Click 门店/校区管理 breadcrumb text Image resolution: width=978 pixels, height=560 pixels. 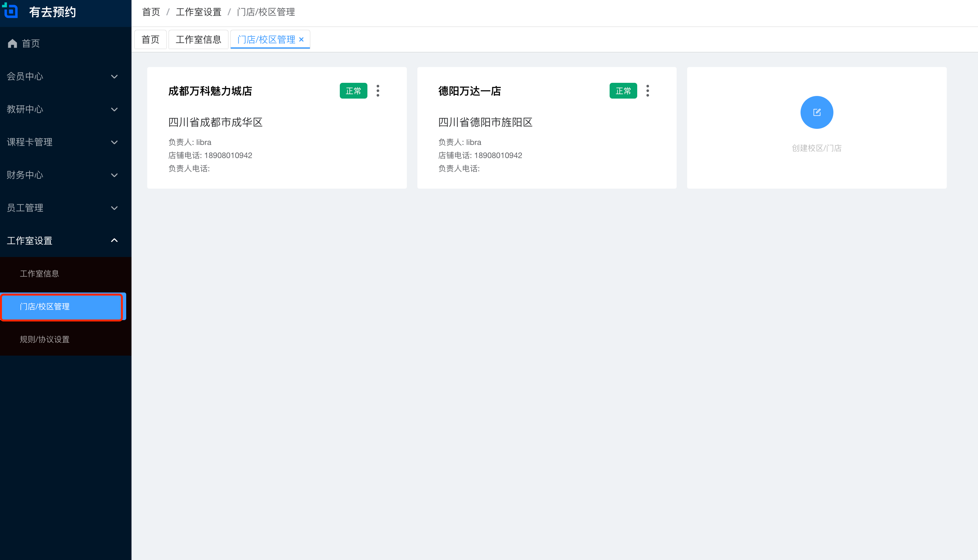point(266,12)
